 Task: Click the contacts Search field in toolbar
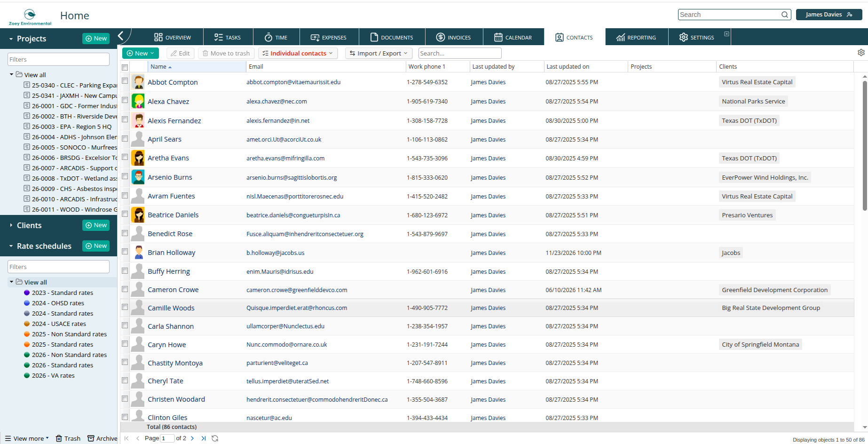pos(460,53)
